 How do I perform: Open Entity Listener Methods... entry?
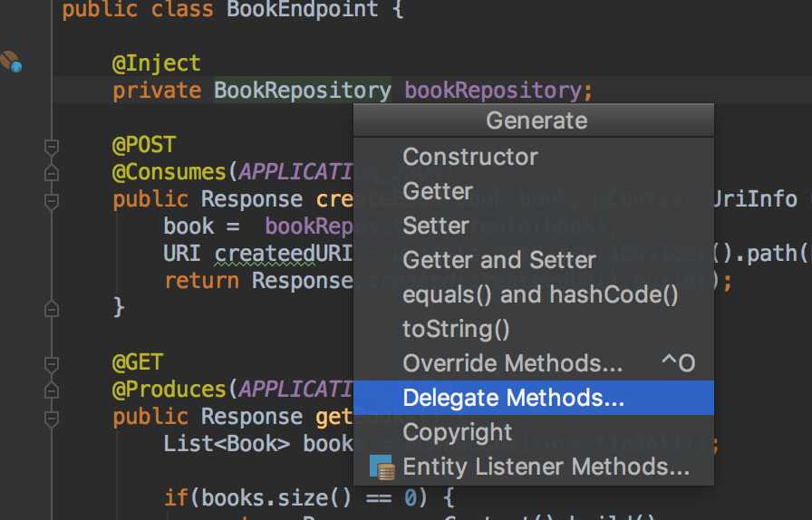[534, 467]
